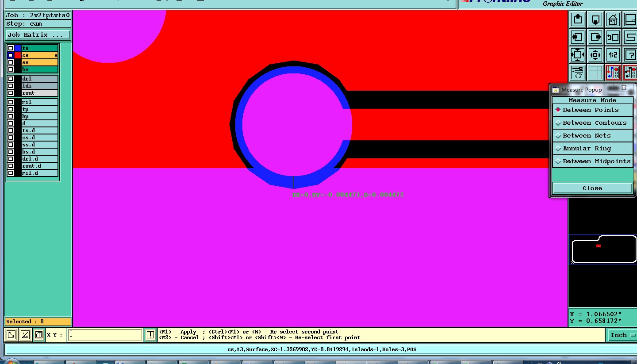637x364 pixels.
Task: Open the Inch units dropdown
Action: click(622, 335)
